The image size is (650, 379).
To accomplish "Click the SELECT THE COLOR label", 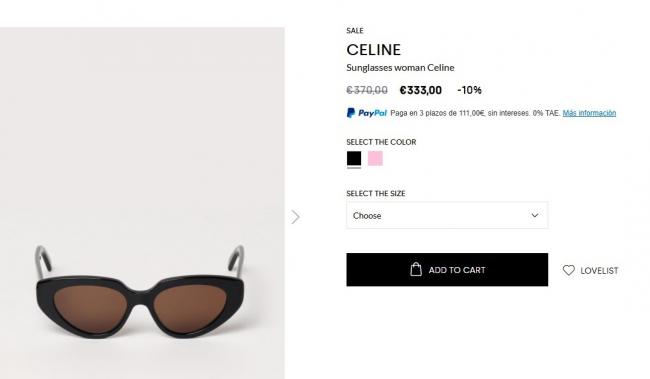I will coord(381,142).
